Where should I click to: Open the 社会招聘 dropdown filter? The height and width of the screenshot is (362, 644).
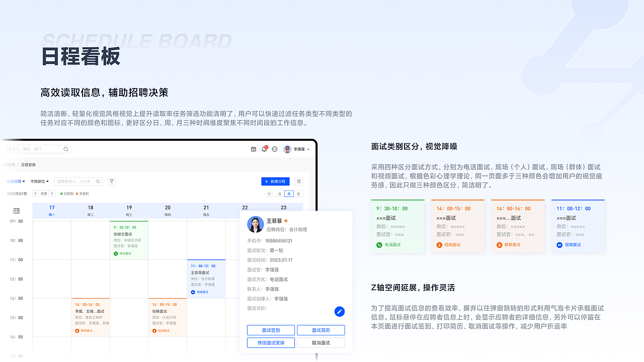pos(15,182)
